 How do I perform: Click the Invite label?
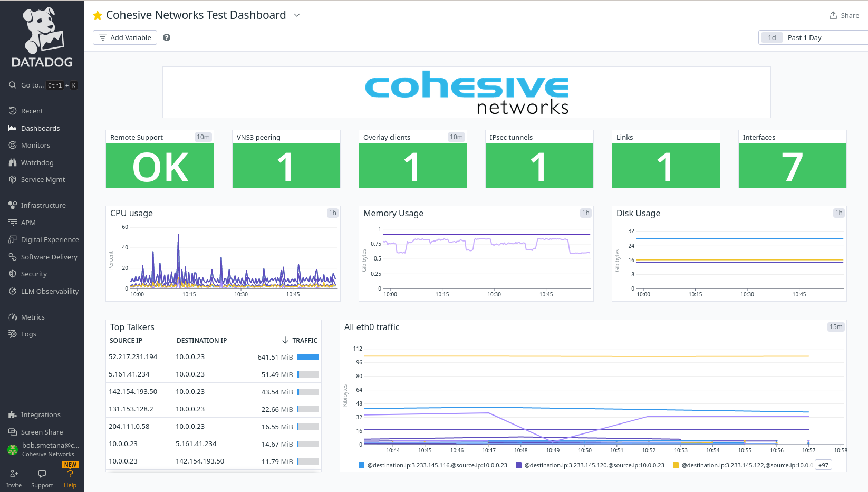coord(14,485)
